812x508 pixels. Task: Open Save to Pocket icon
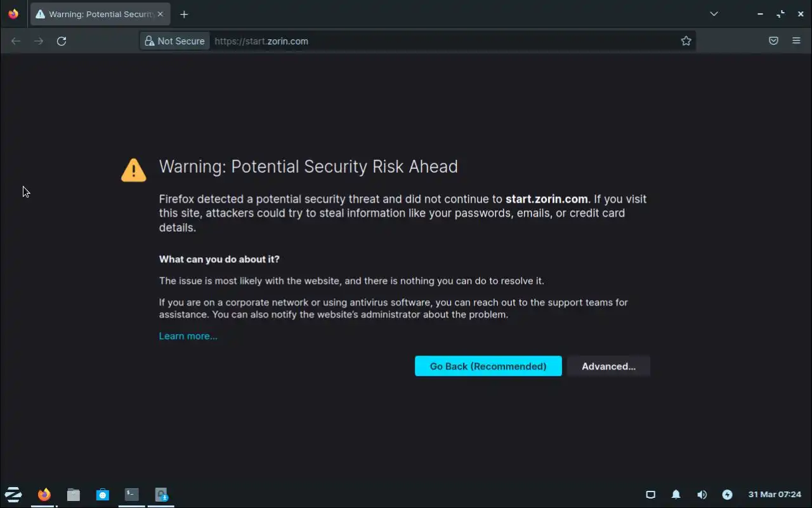coord(773,41)
